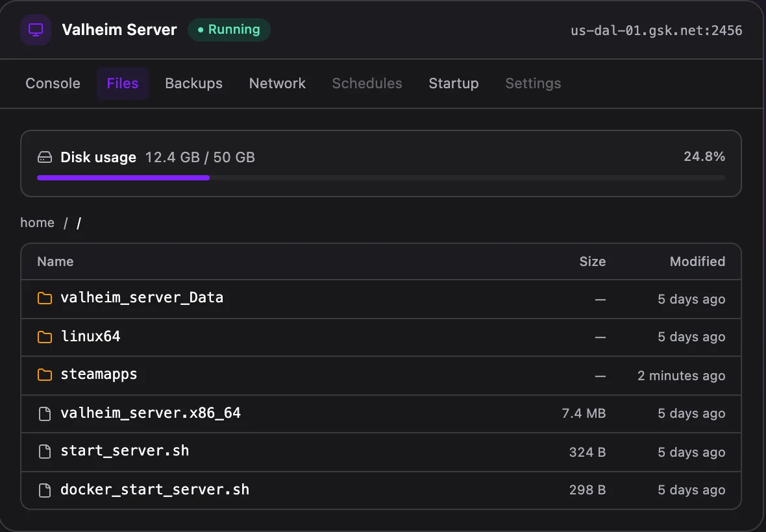
Task: Click the disk usage drive icon
Action: click(44, 157)
